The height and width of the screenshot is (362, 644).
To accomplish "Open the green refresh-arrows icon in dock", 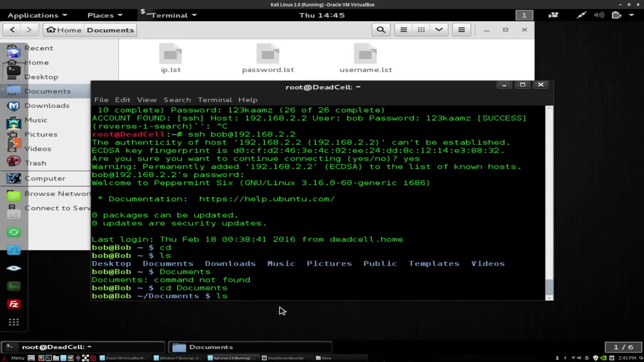I will pos(14,232).
